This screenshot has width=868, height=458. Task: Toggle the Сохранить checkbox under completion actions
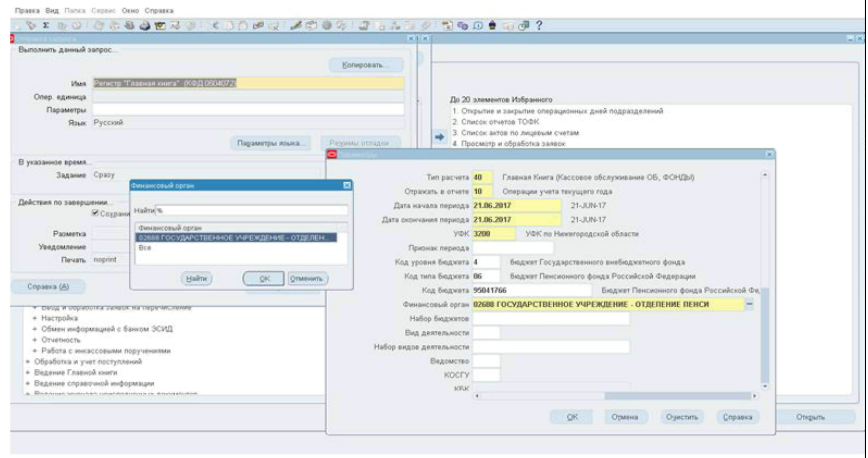coord(96,213)
